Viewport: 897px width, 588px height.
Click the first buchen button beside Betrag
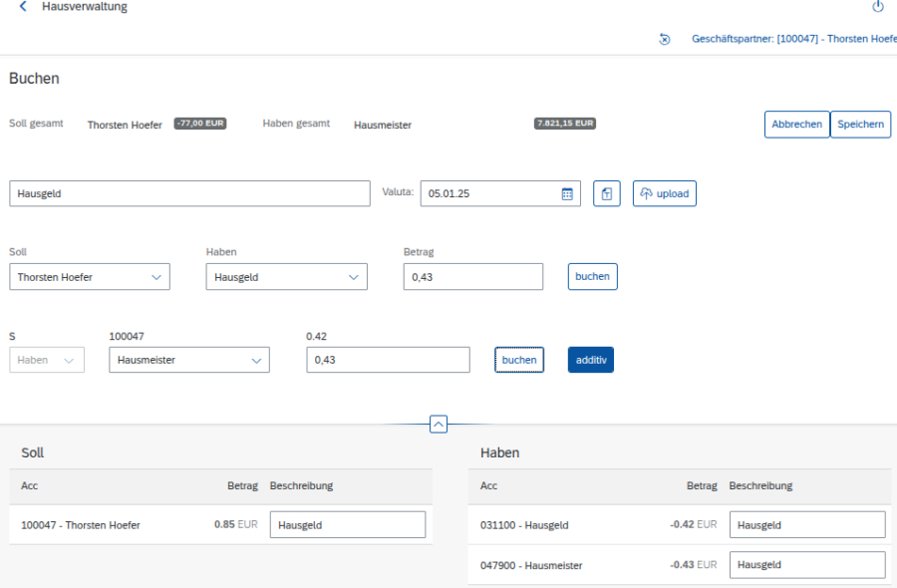click(592, 276)
